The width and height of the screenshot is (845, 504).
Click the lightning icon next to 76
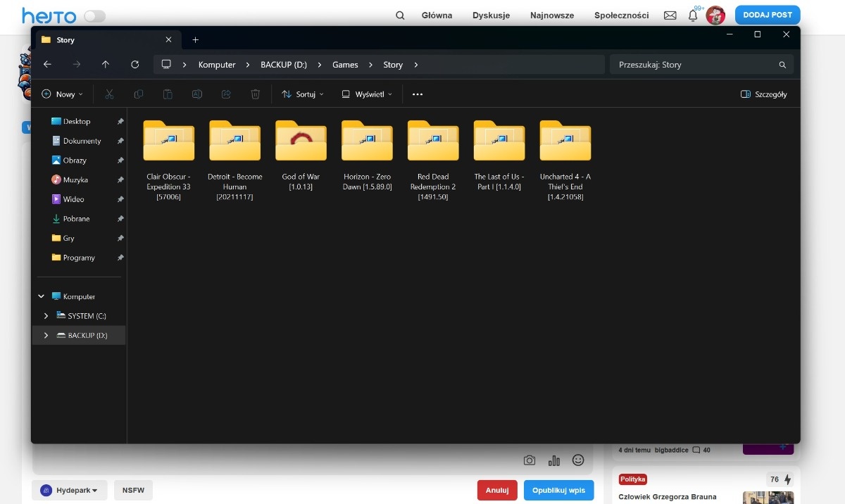787,479
